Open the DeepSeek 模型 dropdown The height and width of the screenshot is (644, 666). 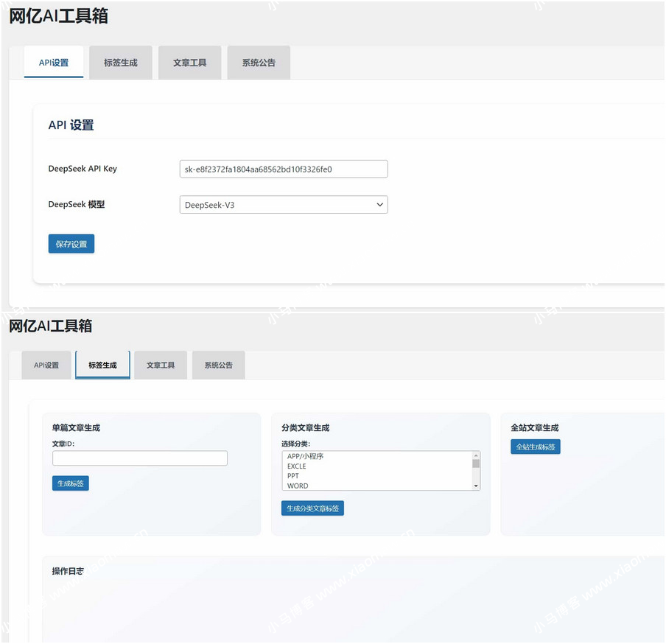[283, 205]
